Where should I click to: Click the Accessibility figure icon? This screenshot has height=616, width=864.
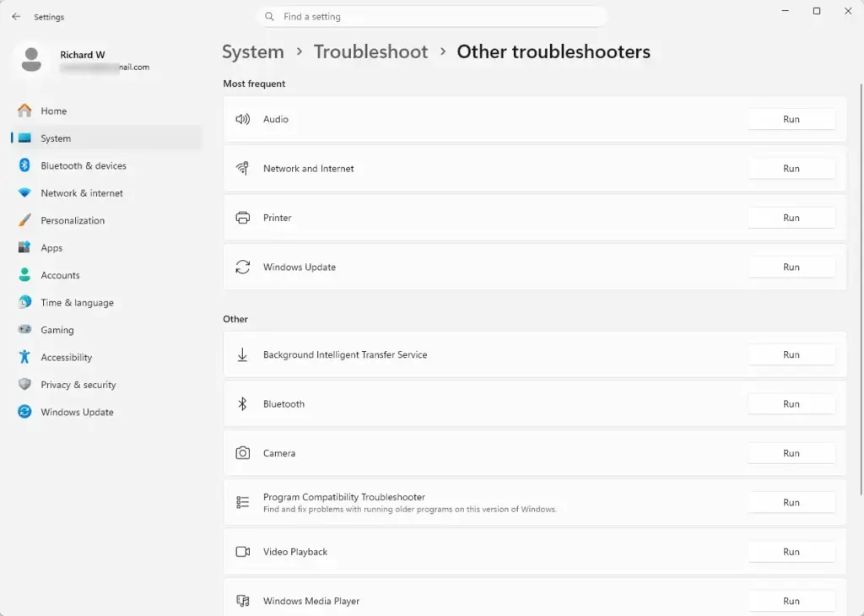click(24, 357)
